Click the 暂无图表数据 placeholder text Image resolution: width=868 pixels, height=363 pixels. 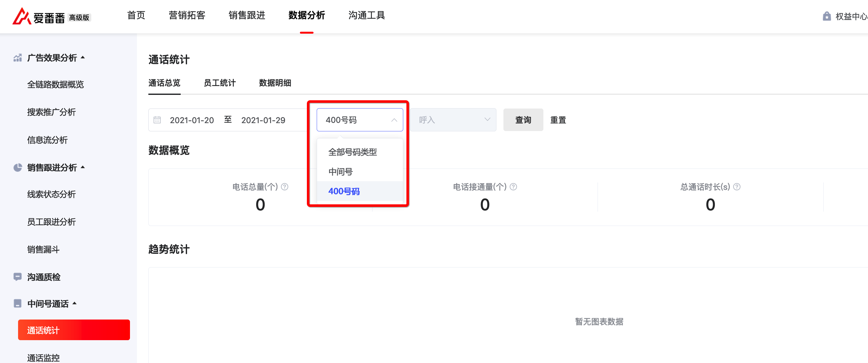[x=599, y=321]
